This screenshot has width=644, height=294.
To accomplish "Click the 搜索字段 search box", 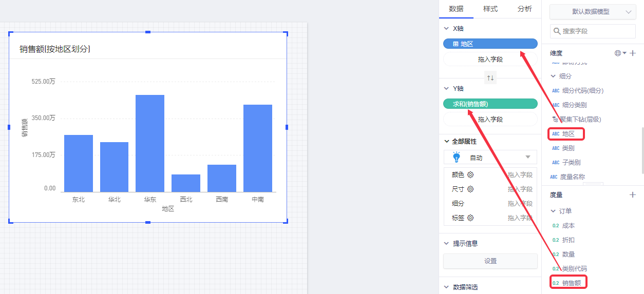I will pyautogui.click(x=593, y=31).
